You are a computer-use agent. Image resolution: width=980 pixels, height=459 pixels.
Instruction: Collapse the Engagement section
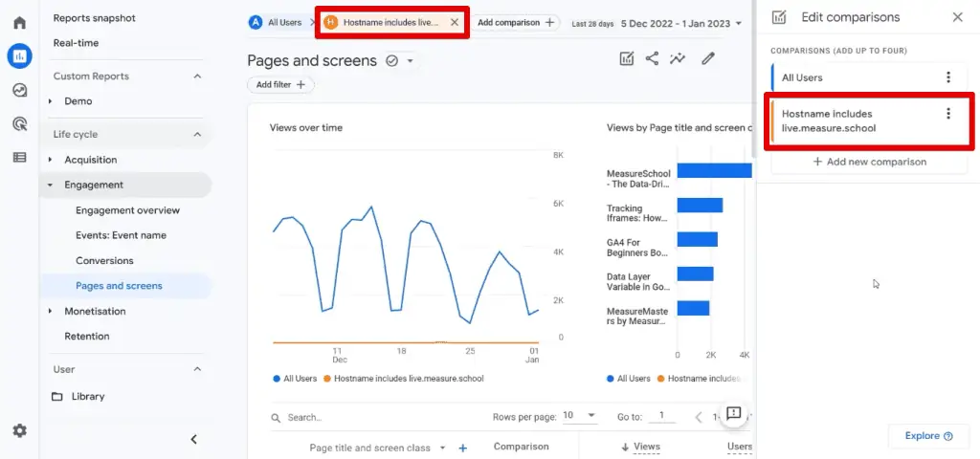(x=51, y=185)
